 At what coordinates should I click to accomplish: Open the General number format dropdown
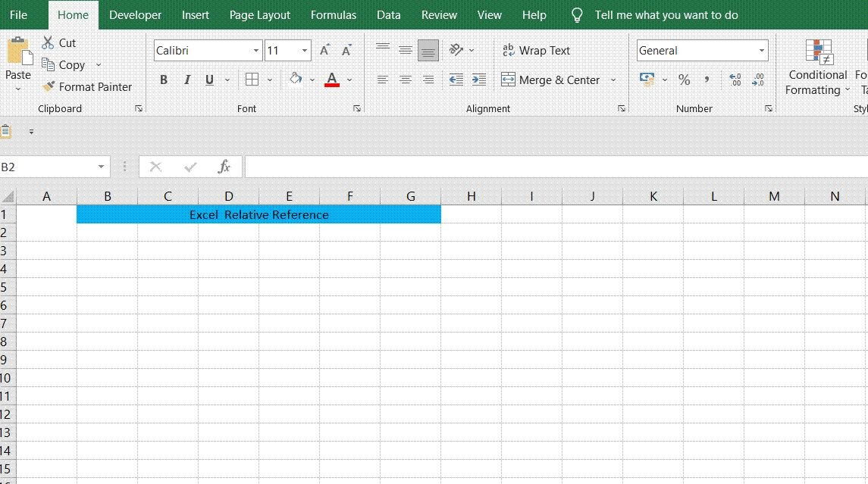click(x=762, y=50)
